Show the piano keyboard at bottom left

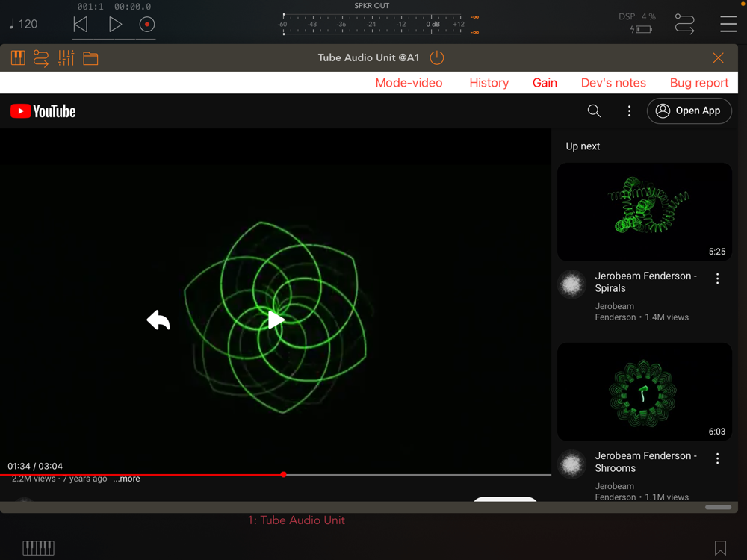pyautogui.click(x=39, y=547)
